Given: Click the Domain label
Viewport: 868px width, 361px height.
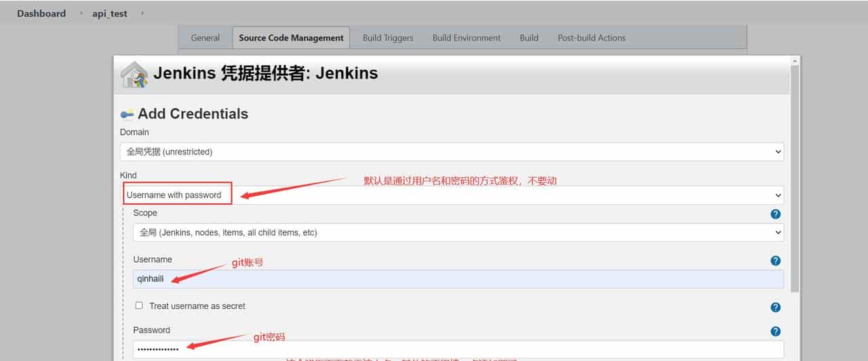Looking at the screenshot, I should (x=134, y=132).
